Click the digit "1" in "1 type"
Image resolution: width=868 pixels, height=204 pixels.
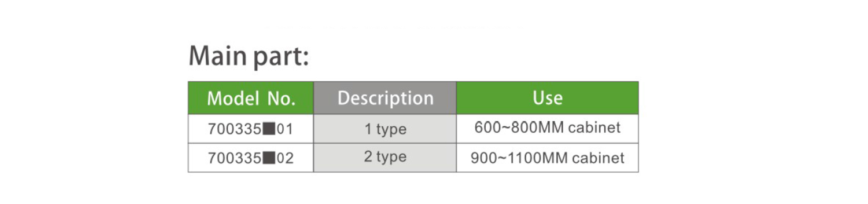point(368,129)
